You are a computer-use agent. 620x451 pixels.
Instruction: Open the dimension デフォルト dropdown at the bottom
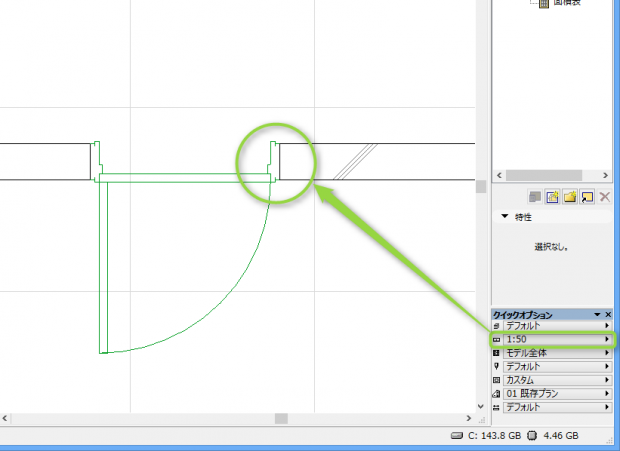(x=557, y=408)
